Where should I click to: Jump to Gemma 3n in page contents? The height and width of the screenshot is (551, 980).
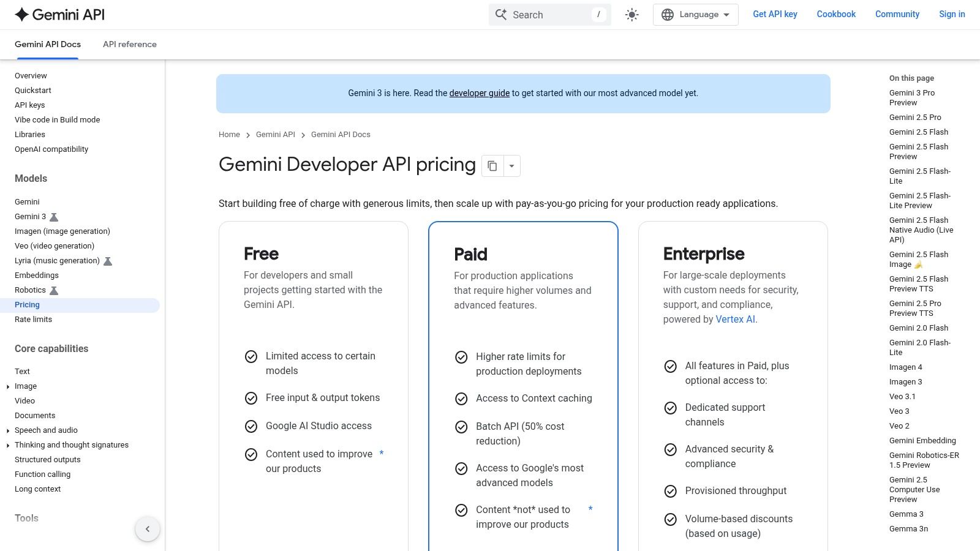pos(908,529)
